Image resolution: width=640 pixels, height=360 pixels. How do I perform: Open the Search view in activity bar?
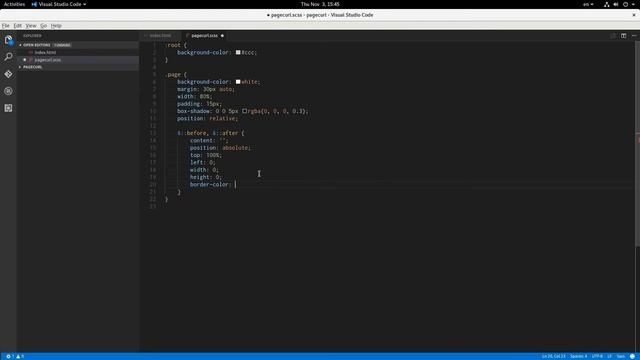8,57
